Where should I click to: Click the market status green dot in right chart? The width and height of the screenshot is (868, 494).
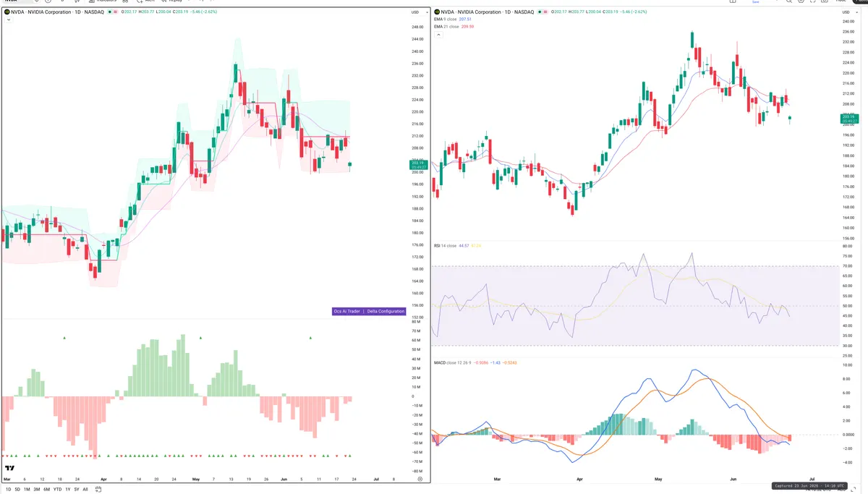540,12
